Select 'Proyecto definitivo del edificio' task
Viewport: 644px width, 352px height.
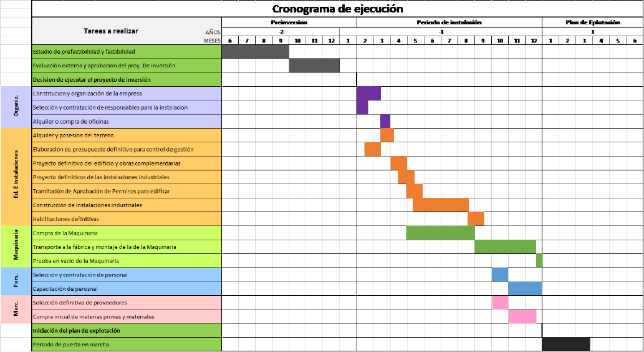click(x=127, y=164)
